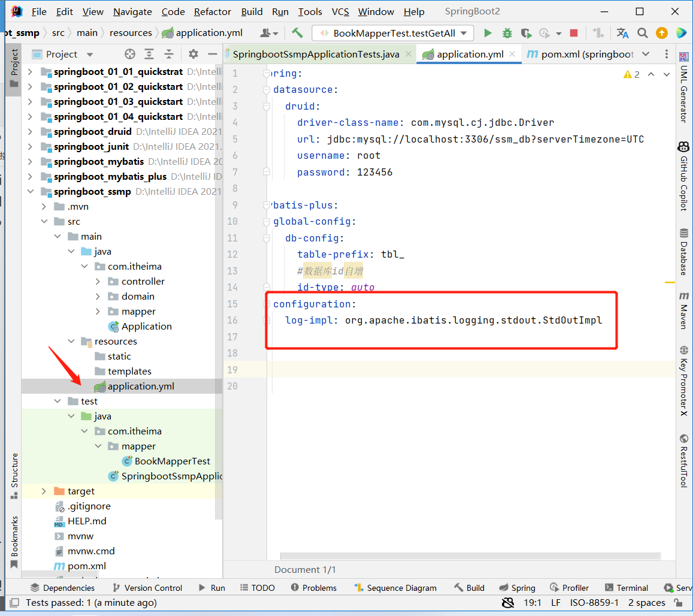The width and height of the screenshot is (693, 616).
Task: Open the Problems tool window
Action: [319, 588]
